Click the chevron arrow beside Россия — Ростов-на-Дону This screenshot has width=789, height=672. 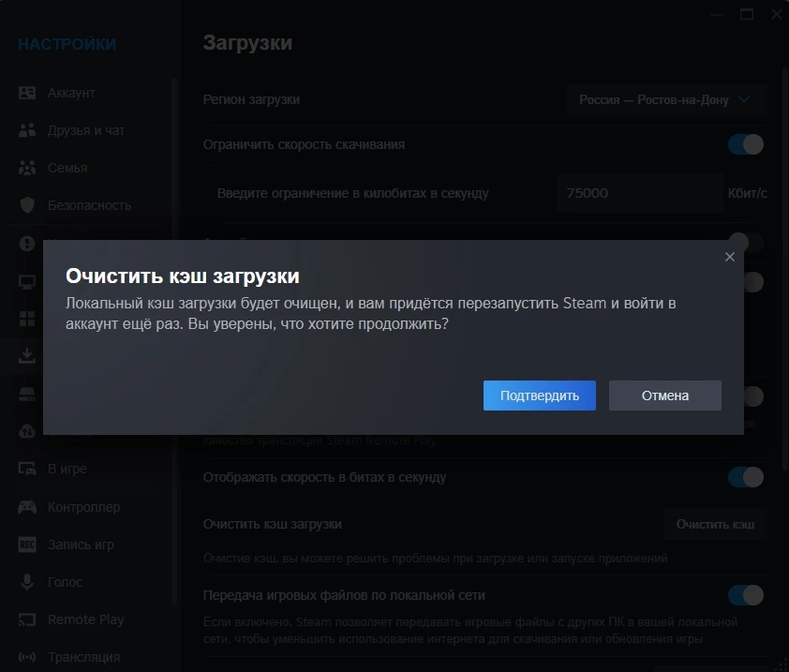pos(745,99)
